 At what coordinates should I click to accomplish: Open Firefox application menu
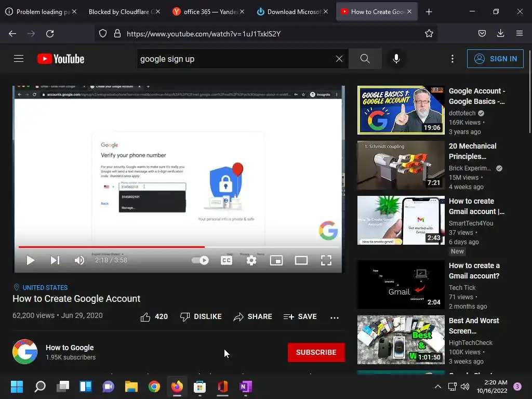point(520,33)
